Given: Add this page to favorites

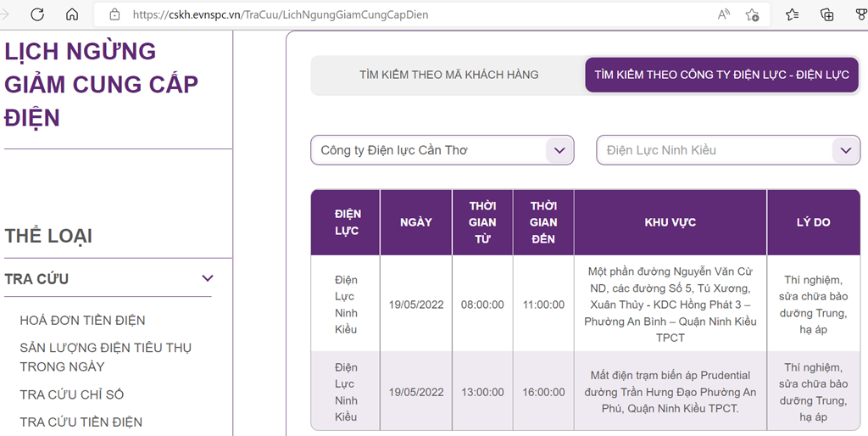Looking at the screenshot, I should tap(752, 14).
